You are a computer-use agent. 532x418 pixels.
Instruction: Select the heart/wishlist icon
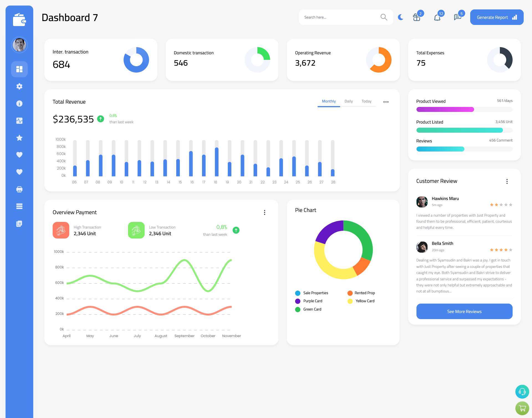19,155
